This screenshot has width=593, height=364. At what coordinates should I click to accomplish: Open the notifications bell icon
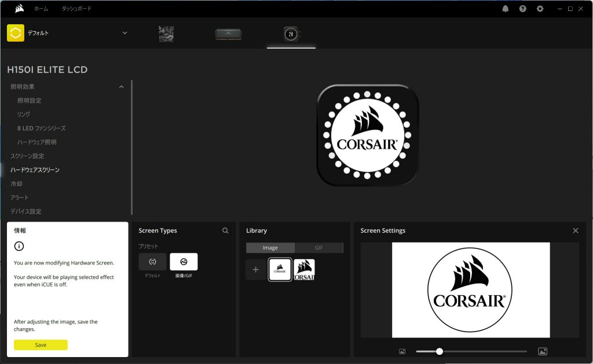[x=506, y=9]
